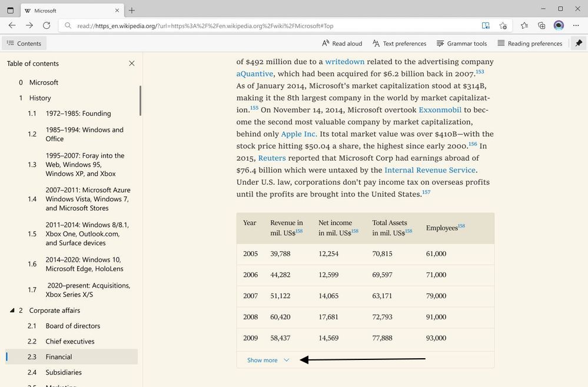Open the Reuters link
Screen dimensions: 588x387
pyautogui.click(x=272, y=158)
